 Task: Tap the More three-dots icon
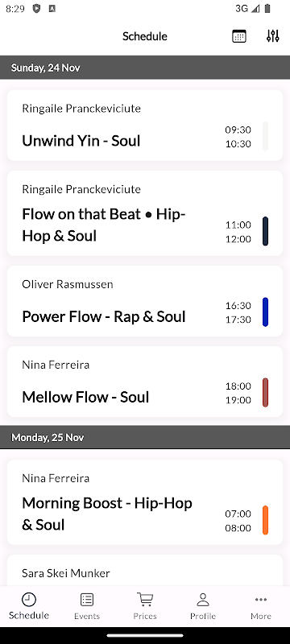(261, 600)
